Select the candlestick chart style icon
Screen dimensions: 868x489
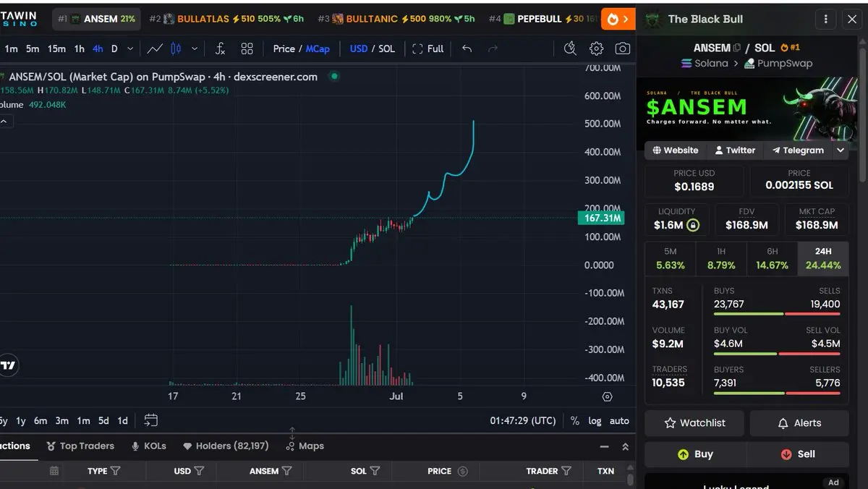[x=176, y=48]
